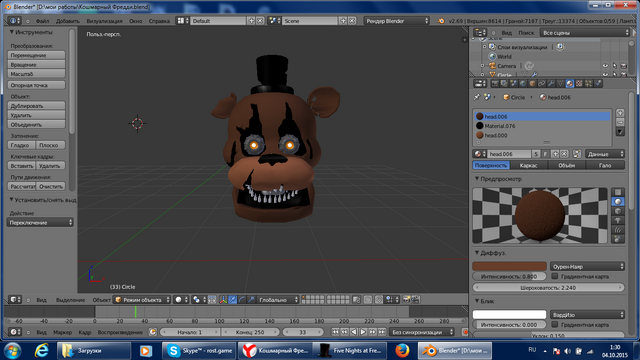Open the Constraints chain-link properties tab

point(542,84)
